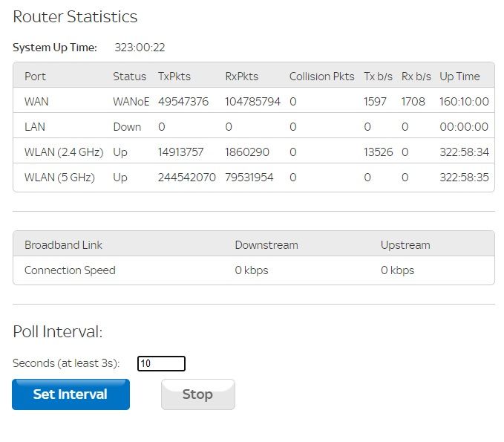
Task: Click the Up Time column header
Action: click(459, 77)
